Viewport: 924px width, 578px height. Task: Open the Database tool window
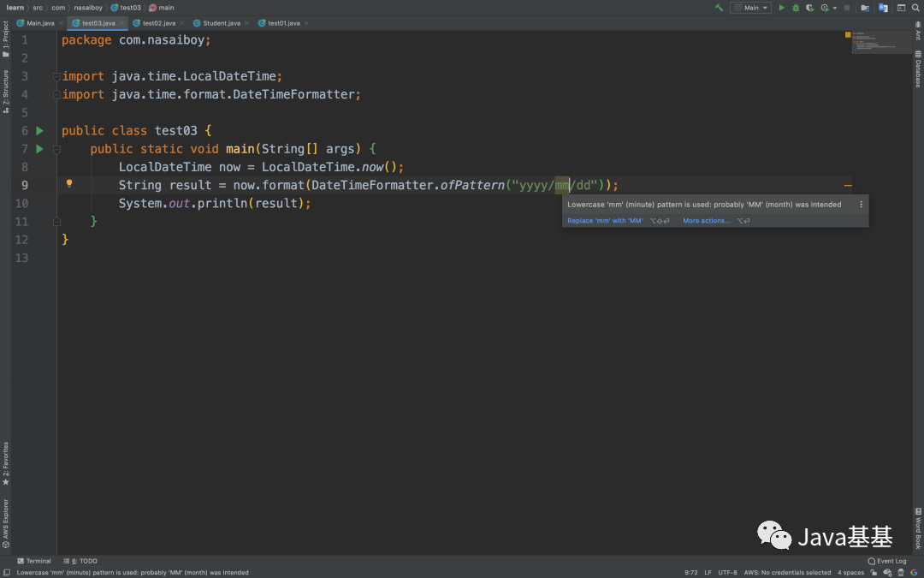click(918, 69)
